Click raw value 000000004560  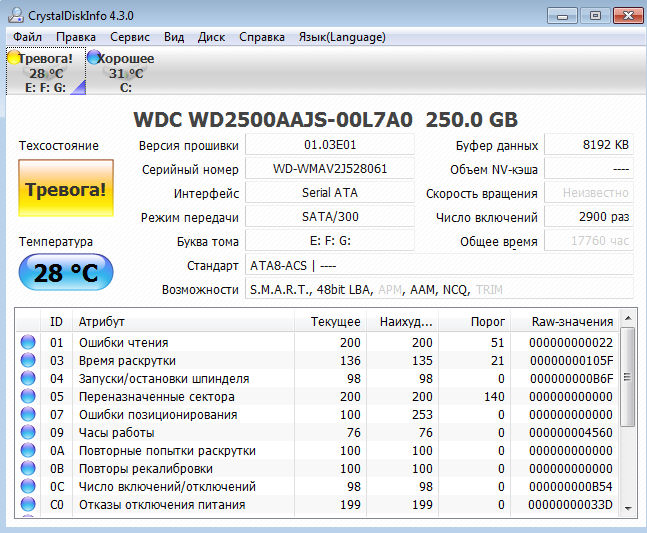[571, 432]
